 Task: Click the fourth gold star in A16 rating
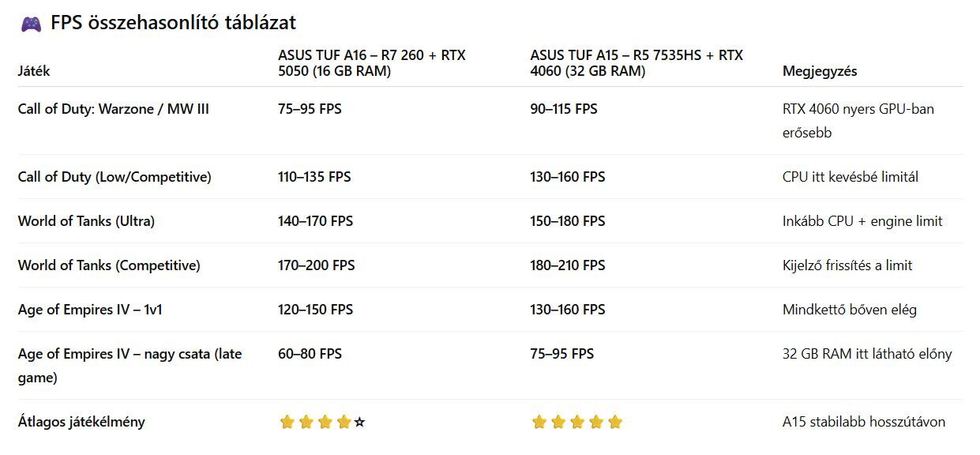point(344,423)
